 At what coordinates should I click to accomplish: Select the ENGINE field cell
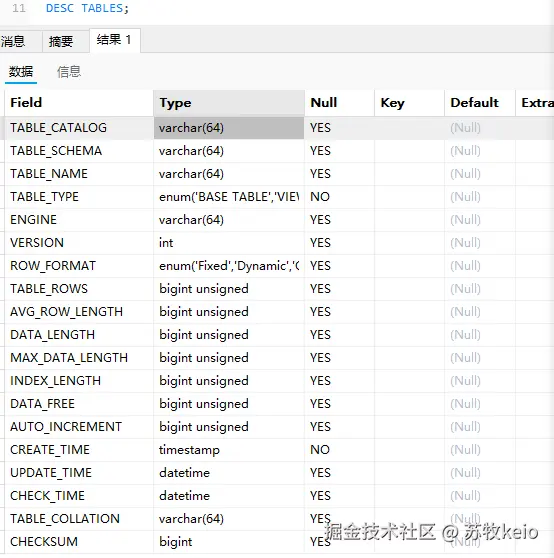click(x=79, y=220)
